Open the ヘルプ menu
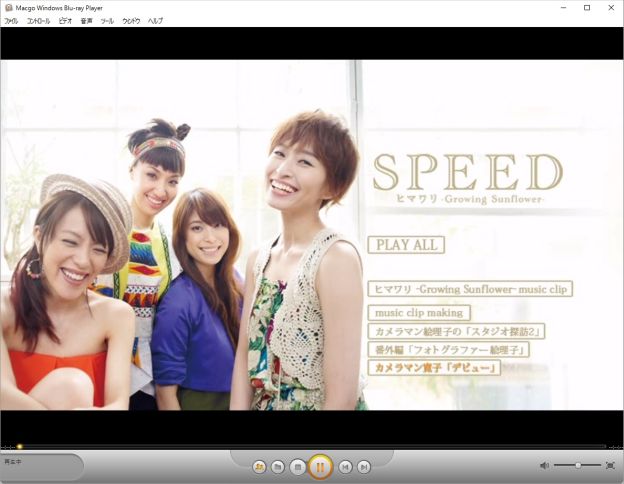Viewport: 624px width, 484px height. pyautogui.click(x=155, y=21)
